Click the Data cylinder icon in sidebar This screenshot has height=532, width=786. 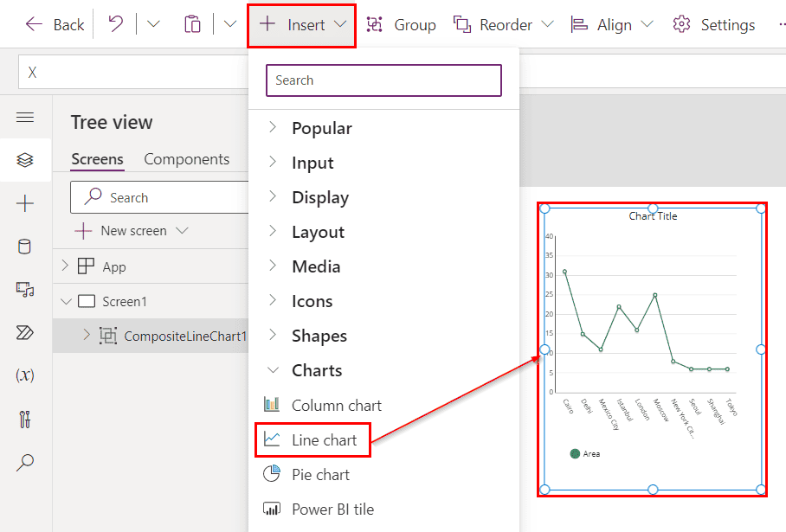pyautogui.click(x=24, y=247)
